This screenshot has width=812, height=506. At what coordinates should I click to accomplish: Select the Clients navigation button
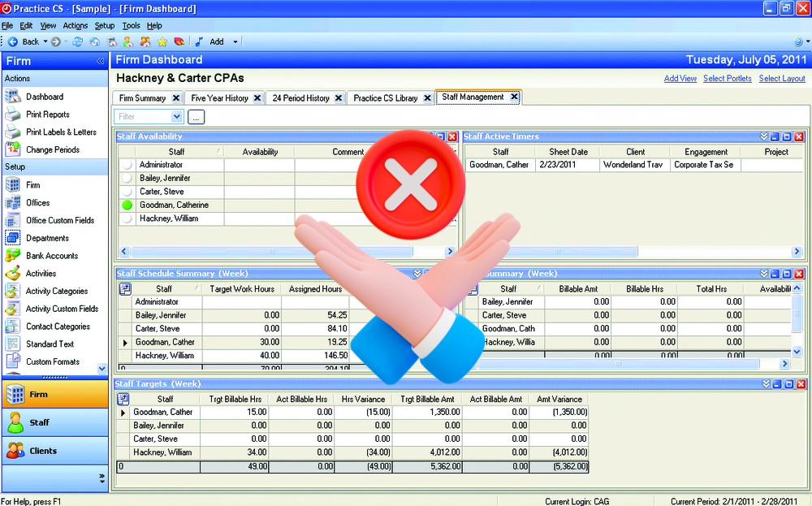coord(54,451)
